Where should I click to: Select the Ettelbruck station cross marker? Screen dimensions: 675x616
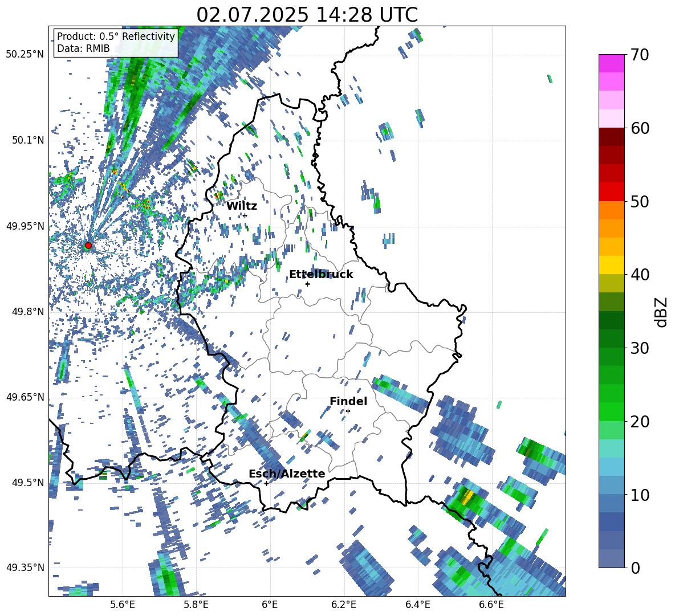point(307,284)
